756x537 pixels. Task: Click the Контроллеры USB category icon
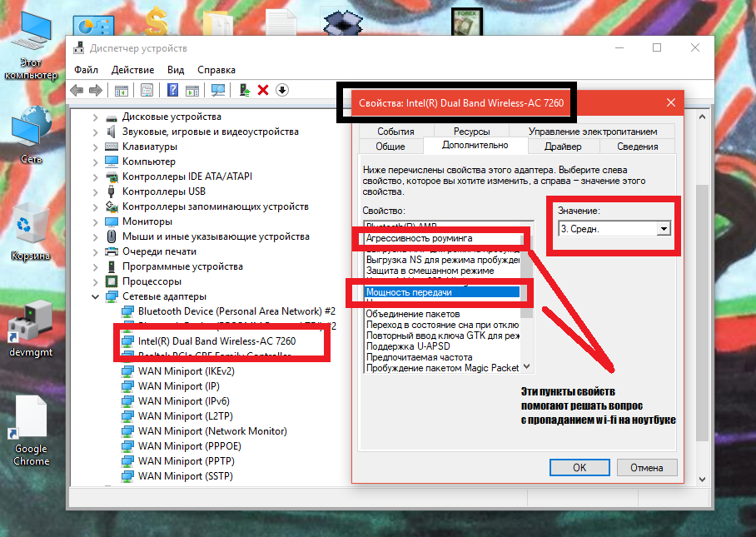point(112,191)
